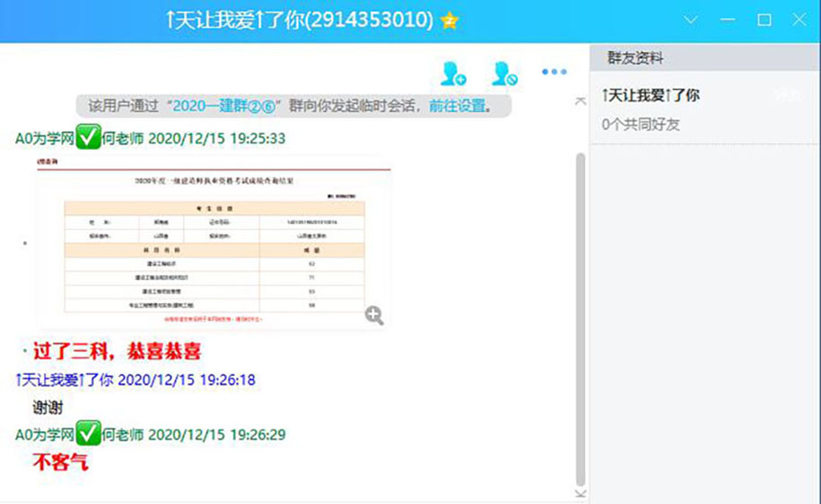This screenshot has width=821, height=504.
Task: Click the star icon beside the title
Action: [450, 21]
